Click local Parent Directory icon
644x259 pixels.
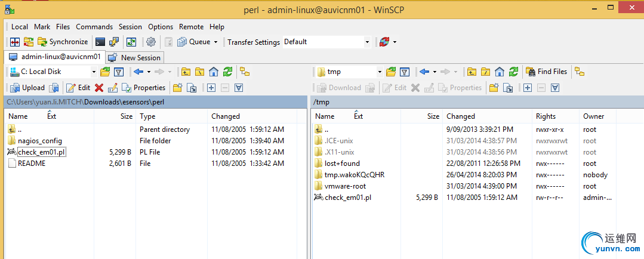pyautogui.click(x=186, y=72)
